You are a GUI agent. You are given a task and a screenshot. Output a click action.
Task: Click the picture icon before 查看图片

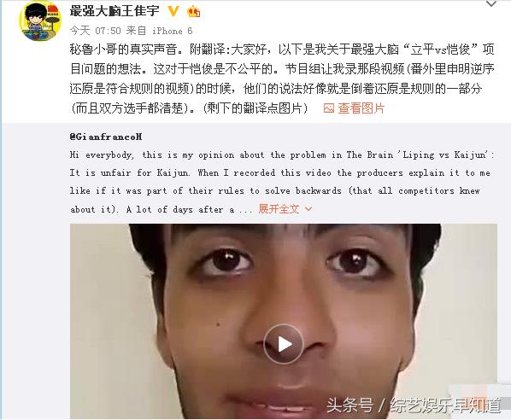point(328,108)
